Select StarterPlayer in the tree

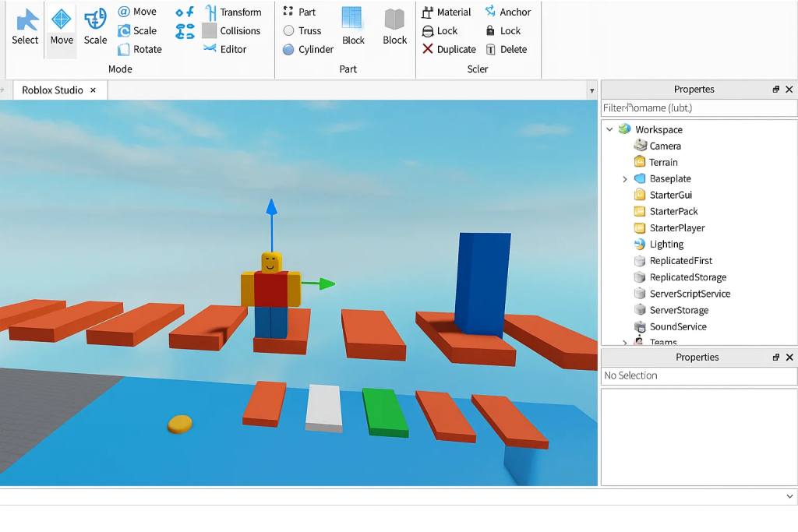pyautogui.click(x=677, y=228)
